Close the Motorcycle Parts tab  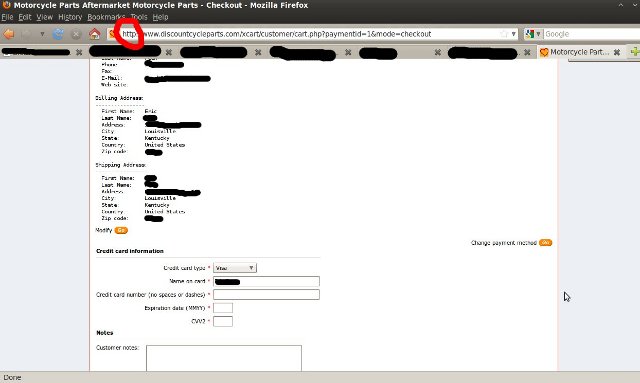click(x=617, y=52)
